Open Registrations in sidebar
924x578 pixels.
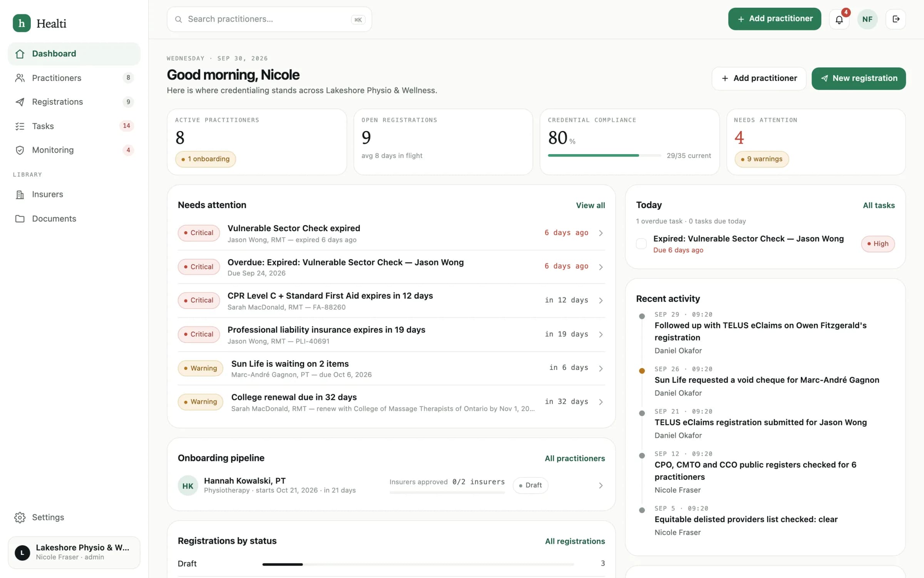click(x=74, y=102)
